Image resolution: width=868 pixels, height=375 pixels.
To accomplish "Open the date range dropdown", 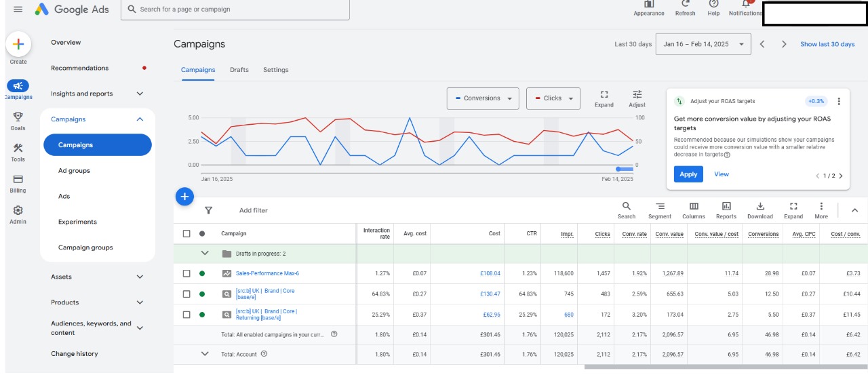I will pos(703,44).
